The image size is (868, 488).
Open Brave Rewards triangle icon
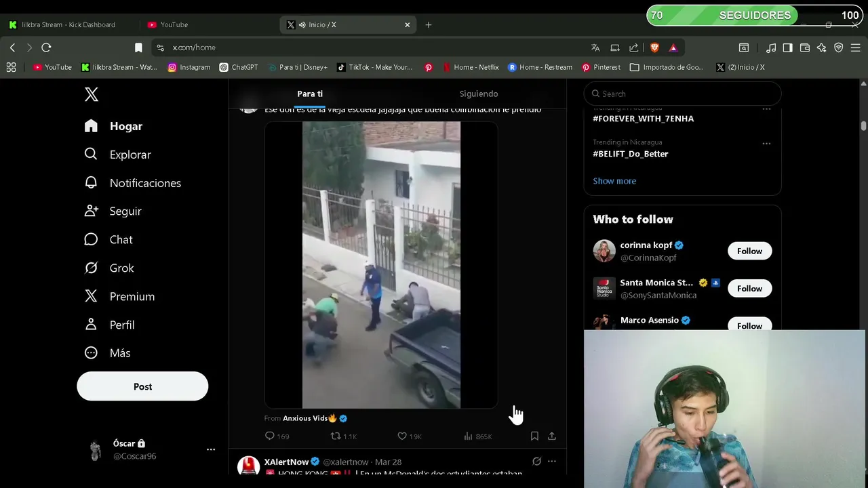[x=673, y=47]
